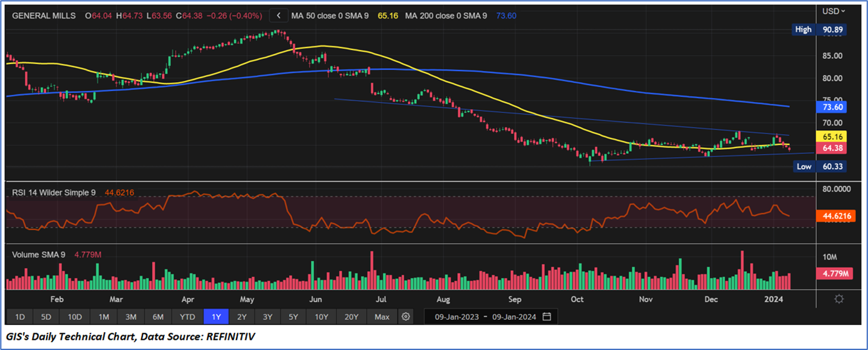
Task: Select the 1M time range
Action: tap(104, 317)
